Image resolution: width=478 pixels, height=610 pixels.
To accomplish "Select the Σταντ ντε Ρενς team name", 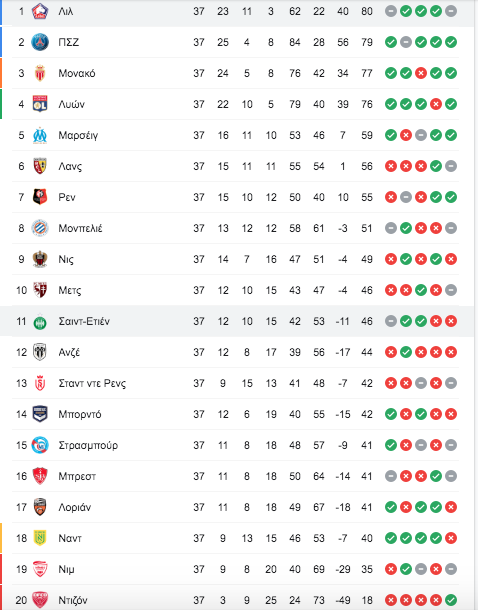I will 92,384.
